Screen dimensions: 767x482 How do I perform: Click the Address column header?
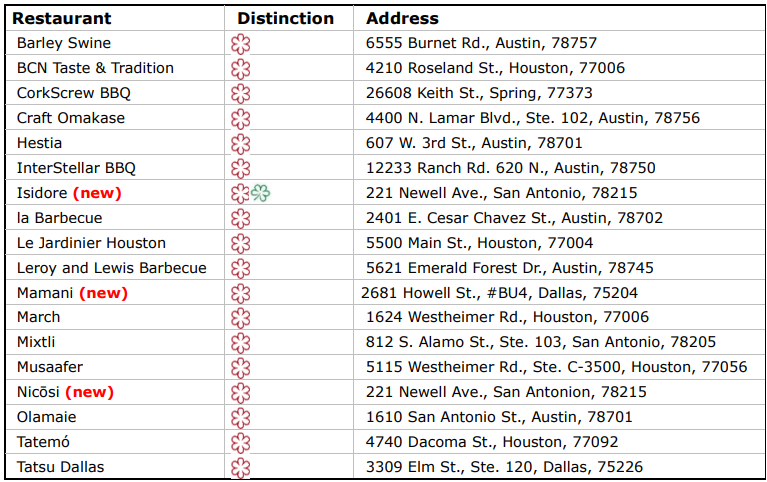[x=402, y=18]
